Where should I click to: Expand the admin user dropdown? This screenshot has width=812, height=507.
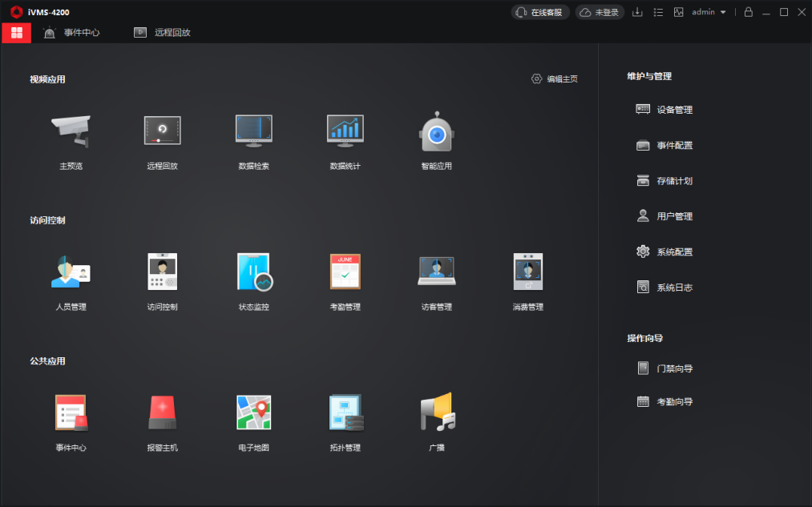pyautogui.click(x=709, y=12)
